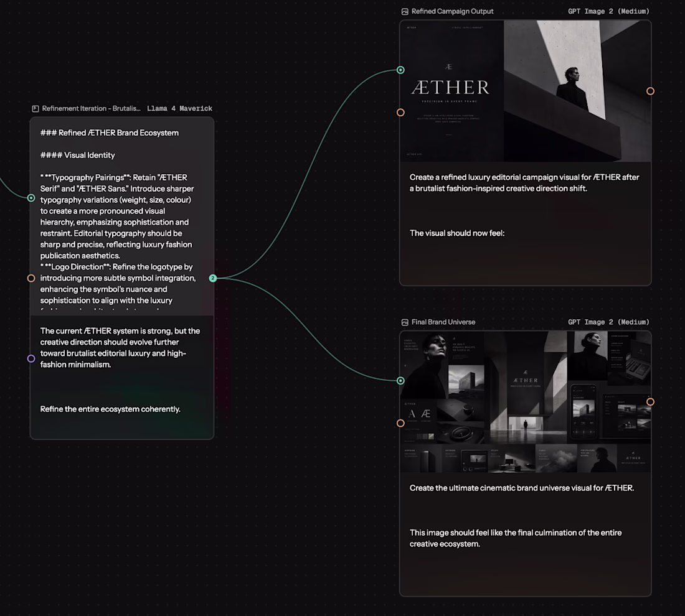Select the Refinement Iteration - Brutalis... node title
The height and width of the screenshot is (616, 685).
pos(92,109)
